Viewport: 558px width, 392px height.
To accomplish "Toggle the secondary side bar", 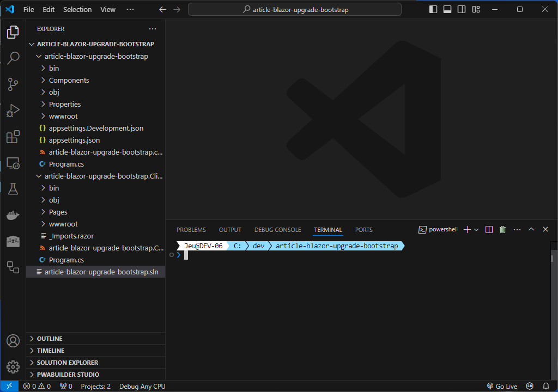I will (x=462, y=9).
